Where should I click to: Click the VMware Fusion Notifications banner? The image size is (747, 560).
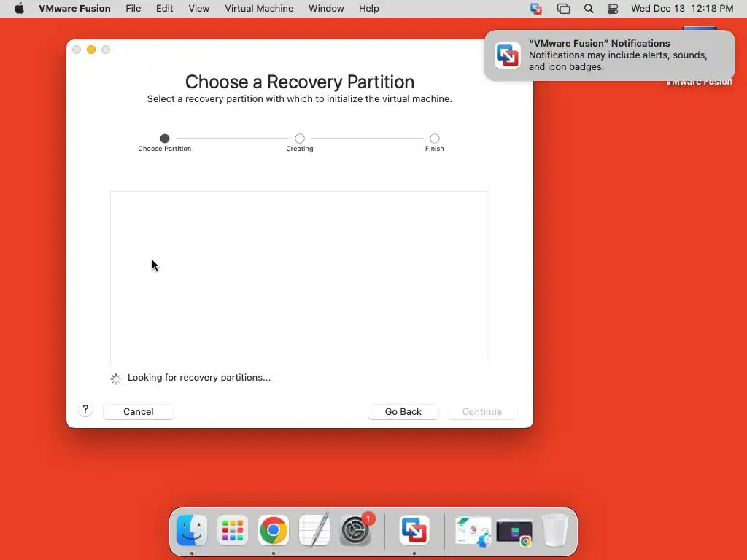[x=609, y=55]
